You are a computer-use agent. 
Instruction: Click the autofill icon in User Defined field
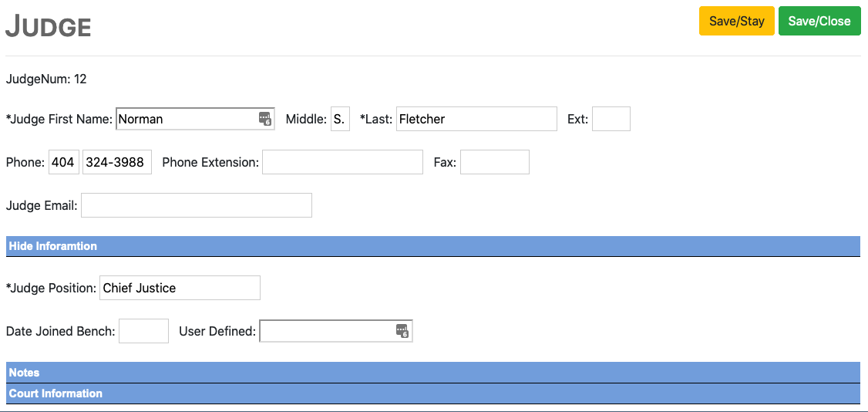(x=402, y=331)
